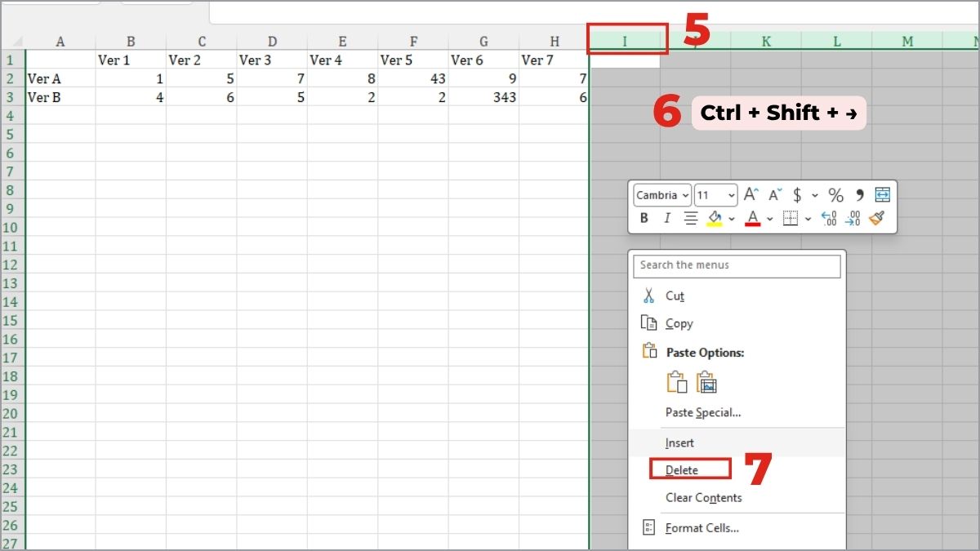Apply percent style in the mini toolbar
This screenshot has height=551, width=980.
(x=835, y=195)
